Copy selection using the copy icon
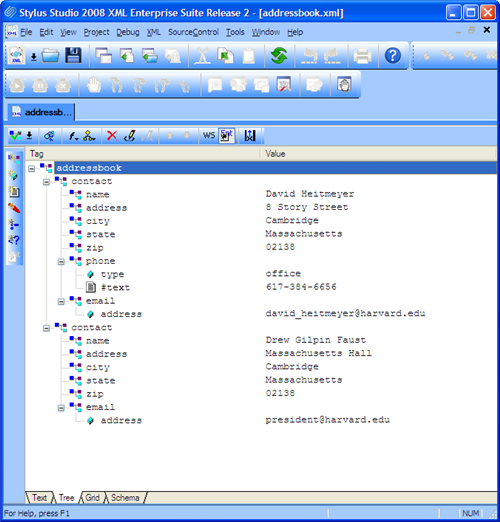The width and height of the screenshot is (500, 522). [x=225, y=56]
